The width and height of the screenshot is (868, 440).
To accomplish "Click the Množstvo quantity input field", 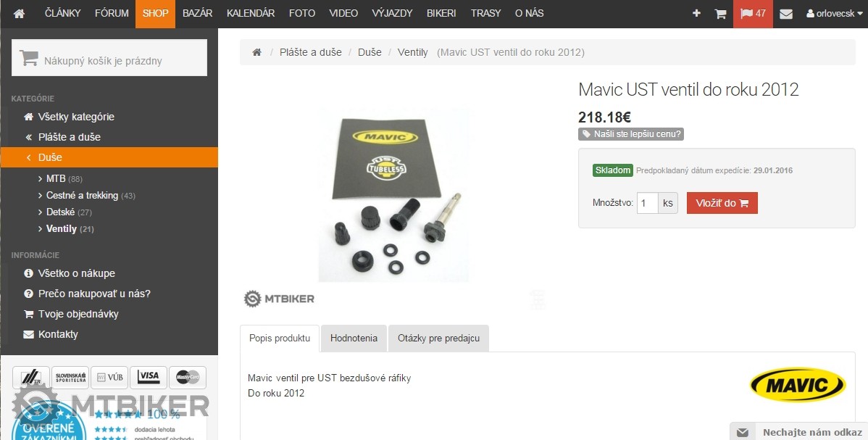I will click(647, 203).
